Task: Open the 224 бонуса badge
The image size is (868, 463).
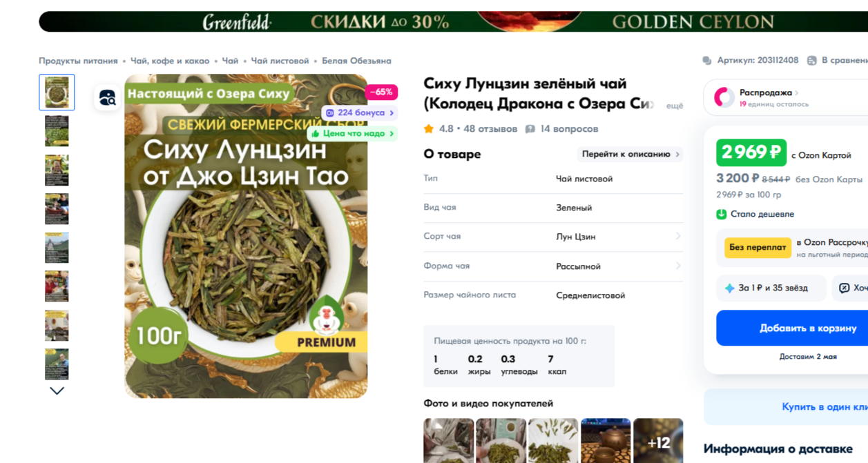Action: 360,112
